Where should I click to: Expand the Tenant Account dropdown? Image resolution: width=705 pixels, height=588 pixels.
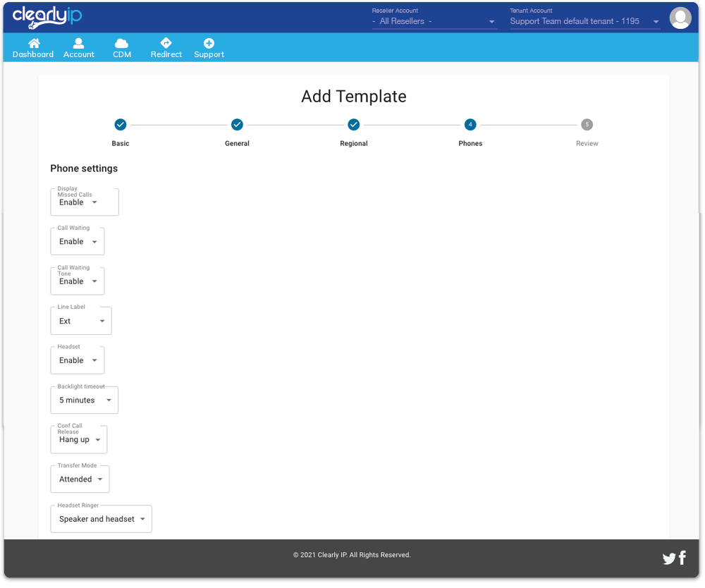[584, 22]
